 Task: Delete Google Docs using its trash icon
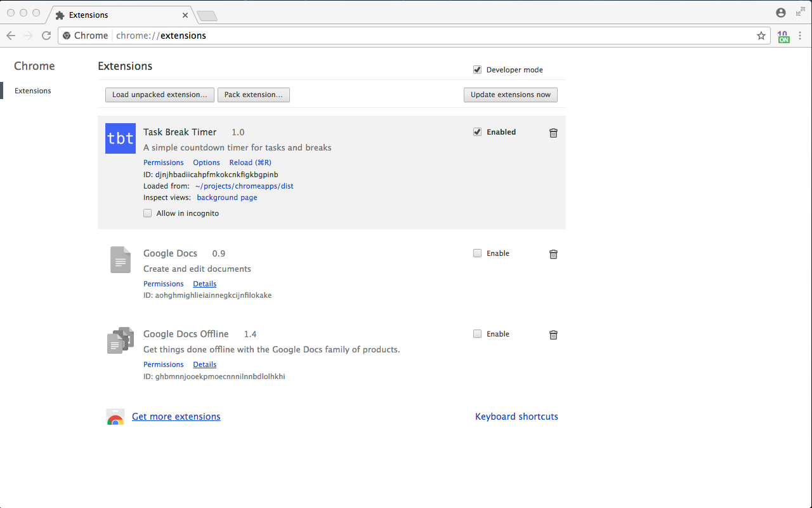pyautogui.click(x=553, y=254)
